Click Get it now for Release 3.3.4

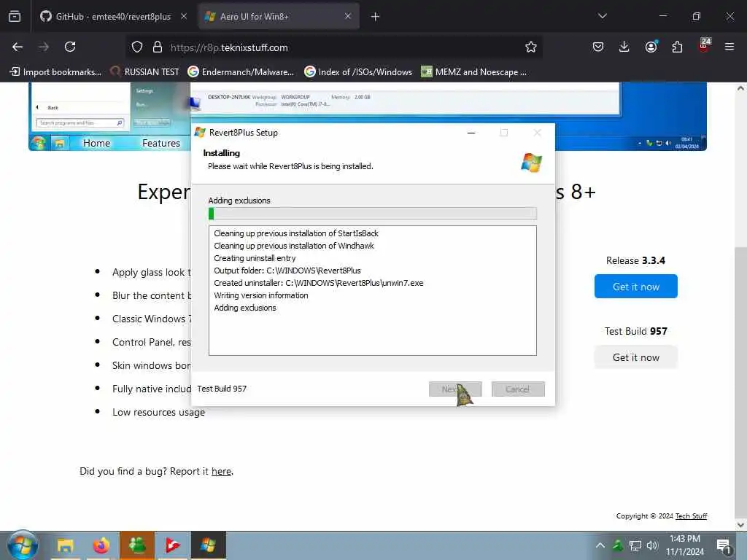636,286
